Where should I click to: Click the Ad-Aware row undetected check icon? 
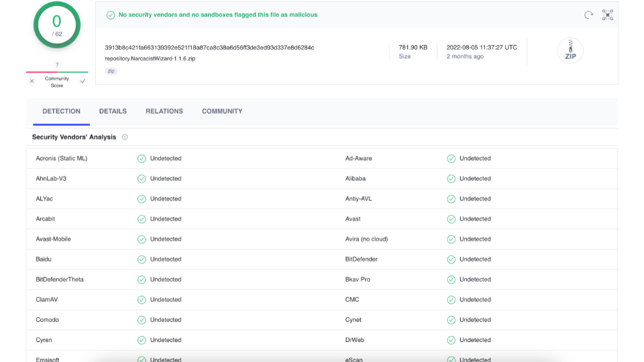(x=451, y=159)
